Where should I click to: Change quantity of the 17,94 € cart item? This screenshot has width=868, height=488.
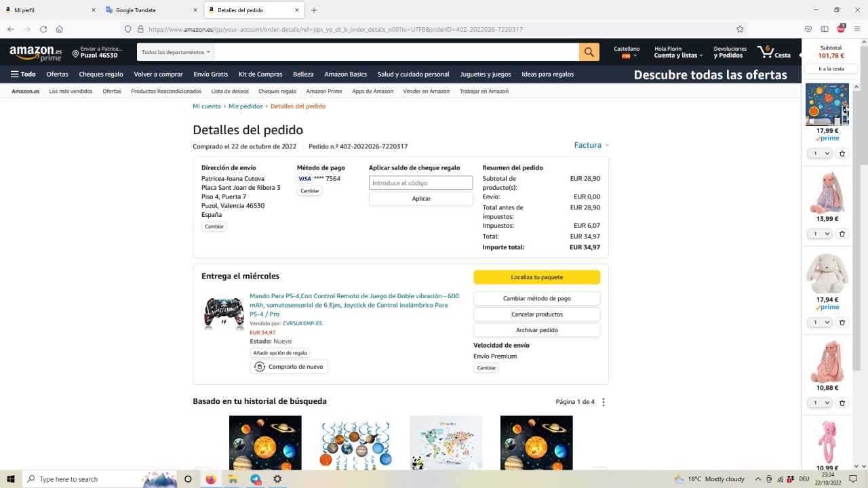tap(821, 323)
